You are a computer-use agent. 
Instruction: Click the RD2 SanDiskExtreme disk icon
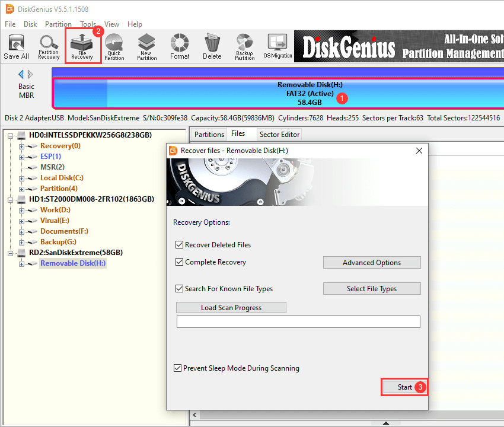[21, 253]
